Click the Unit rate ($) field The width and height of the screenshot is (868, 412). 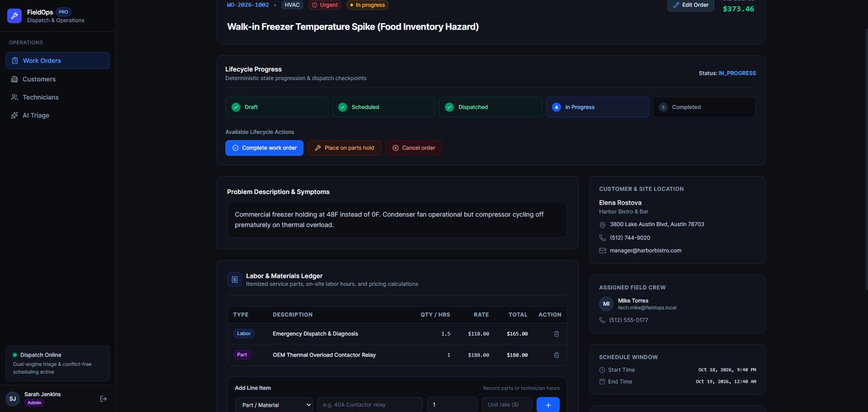(x=507, y=405)
